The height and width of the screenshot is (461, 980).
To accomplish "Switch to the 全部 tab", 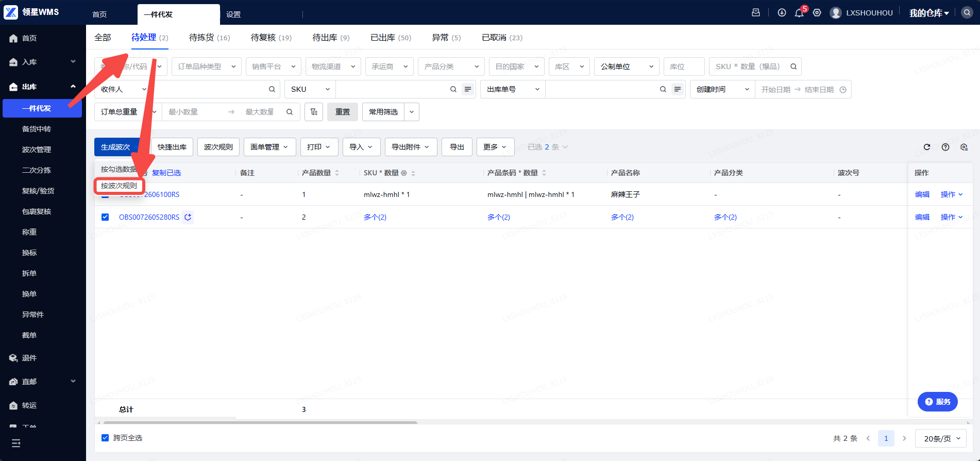I will pos(103,38).
